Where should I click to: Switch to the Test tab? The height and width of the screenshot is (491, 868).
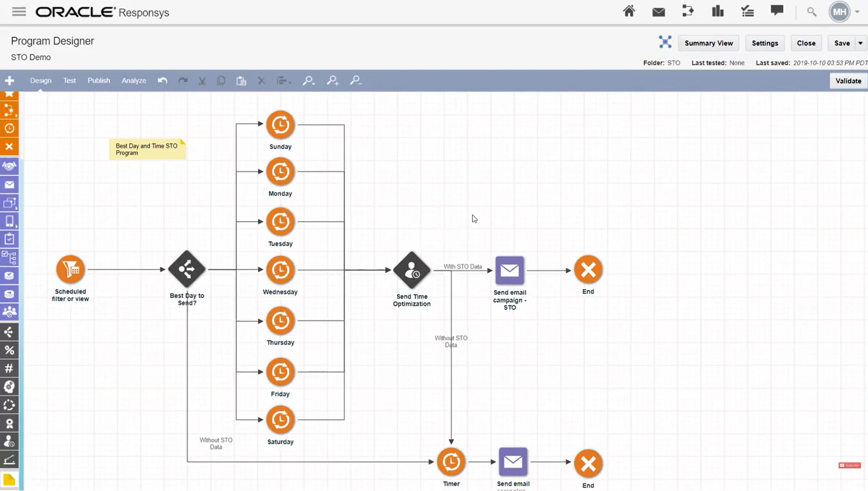click(x=69, y=81)
